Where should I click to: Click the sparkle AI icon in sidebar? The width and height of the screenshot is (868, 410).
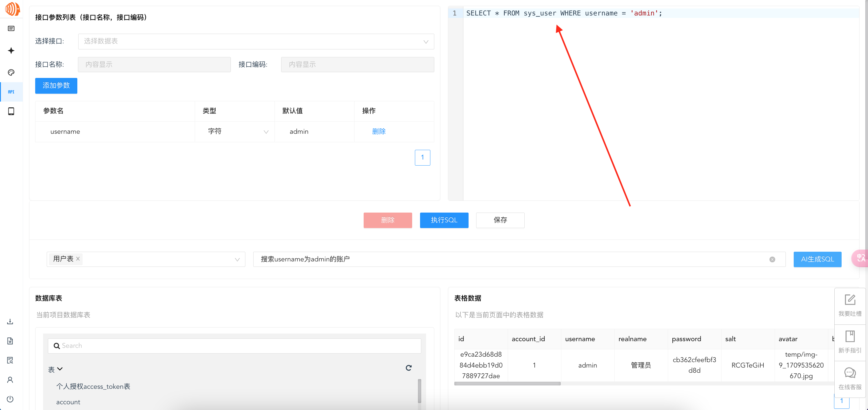point(11,51)
